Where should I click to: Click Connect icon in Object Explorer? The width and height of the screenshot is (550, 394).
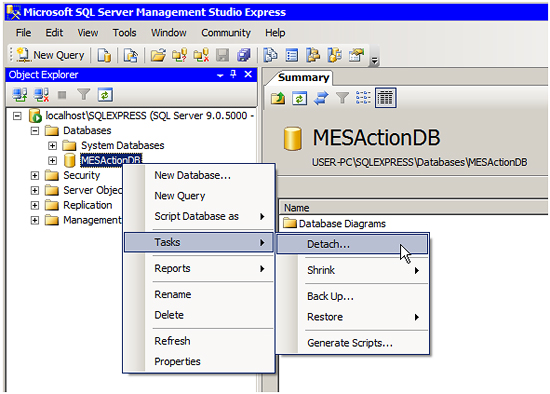pyautogui.click(x=20, y=95)
